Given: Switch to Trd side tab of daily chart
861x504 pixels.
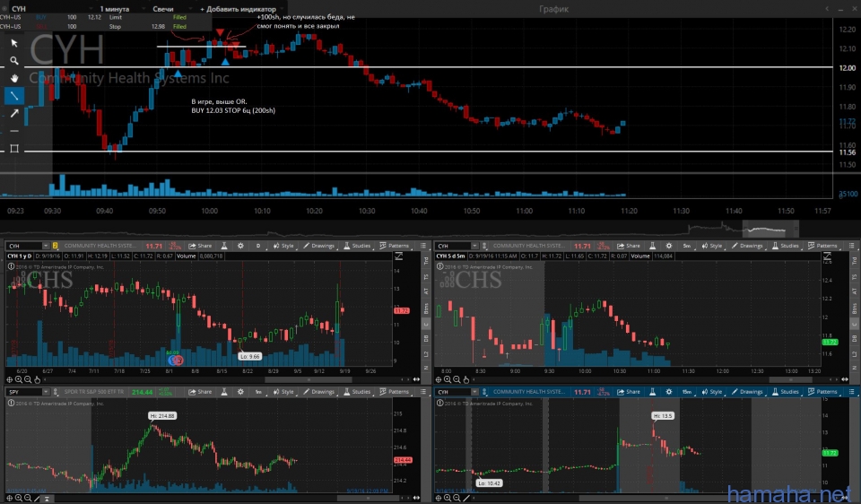Looking at the screenshot, I should pos(426,261).
